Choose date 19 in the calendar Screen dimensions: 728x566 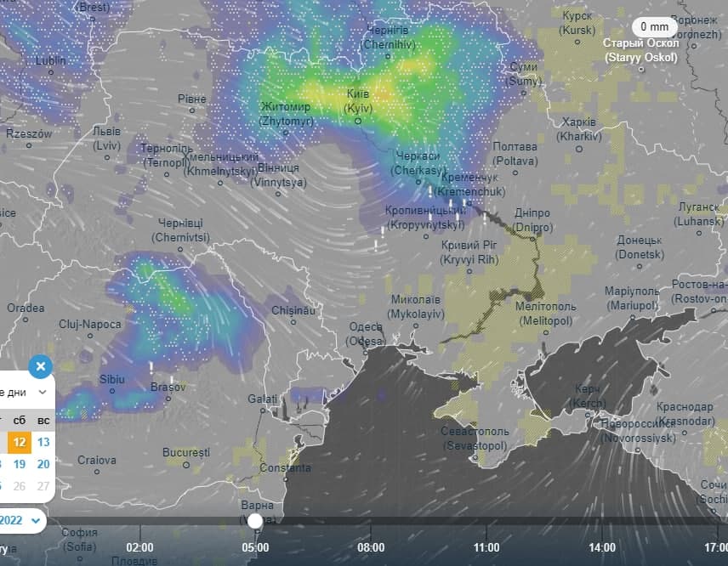click(x=20, y=464)
